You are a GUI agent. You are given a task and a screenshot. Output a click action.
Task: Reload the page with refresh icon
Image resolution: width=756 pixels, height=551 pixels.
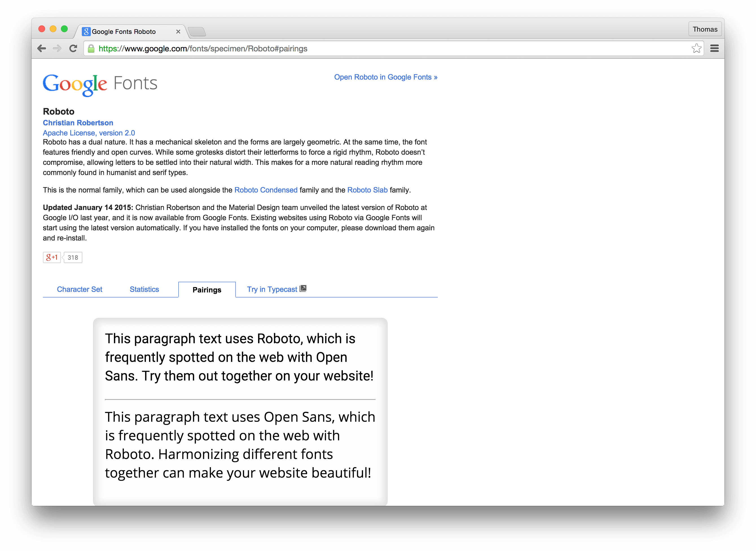(73, 49)
